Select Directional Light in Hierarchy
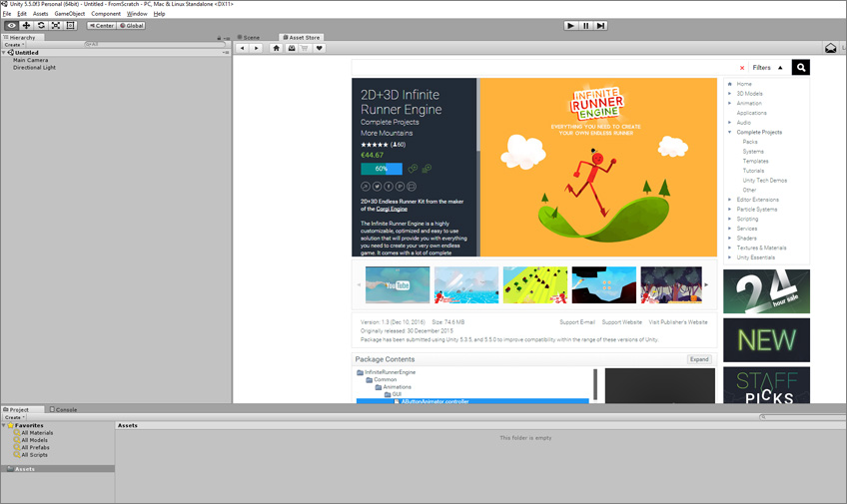 pos(34,68)
